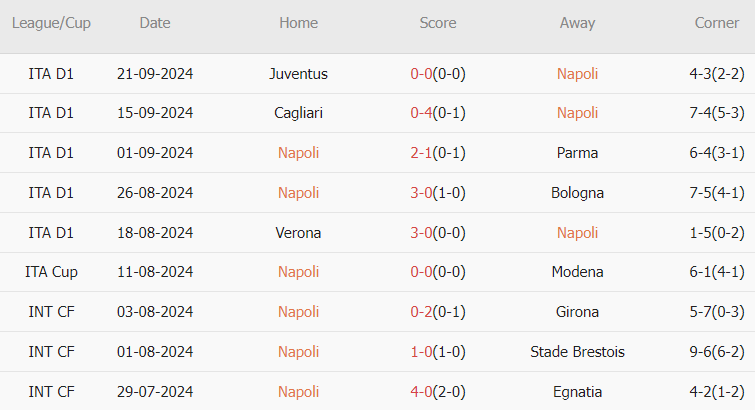The height and width of the screenshot is (410, 755).
Task: Click the League/Cup column header
Action: [x=51, y=23]
